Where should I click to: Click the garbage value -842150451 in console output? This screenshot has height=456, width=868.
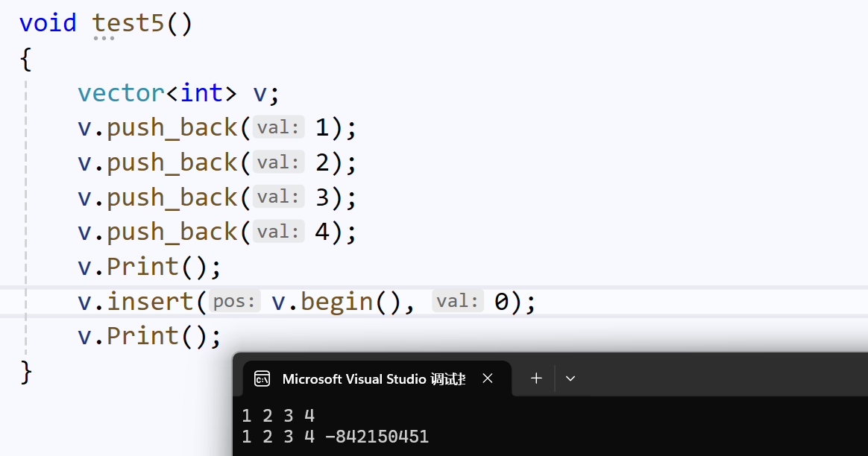(377, 437)
